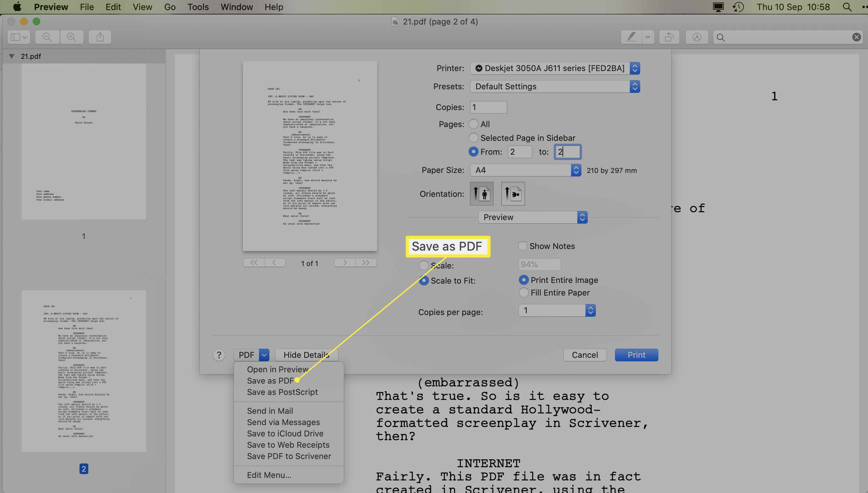
Task: Click the blue Print button
Action: pyautogui.click(x=636, y=355)
